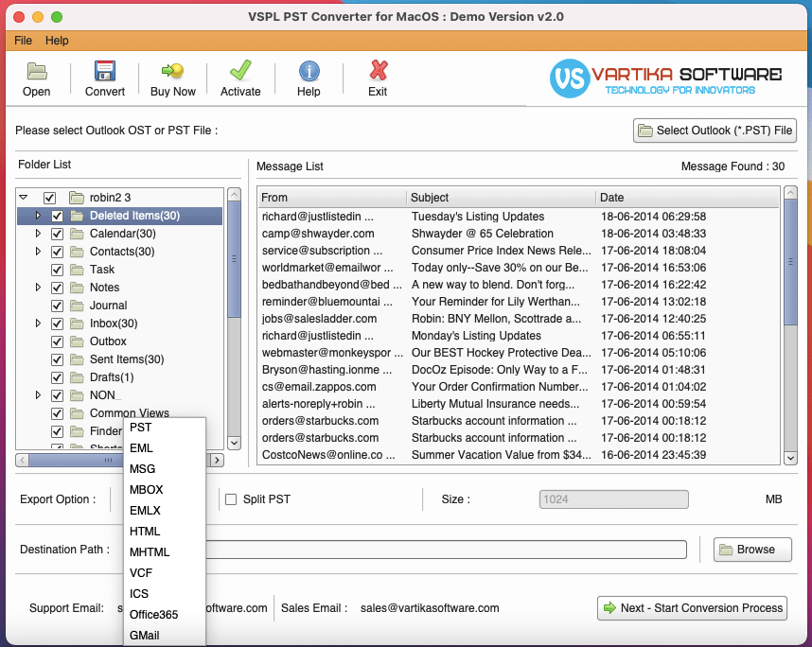Click the Sent Items(30) folder icon
This screenshot has height=647, width=812.
pos(77,359)
